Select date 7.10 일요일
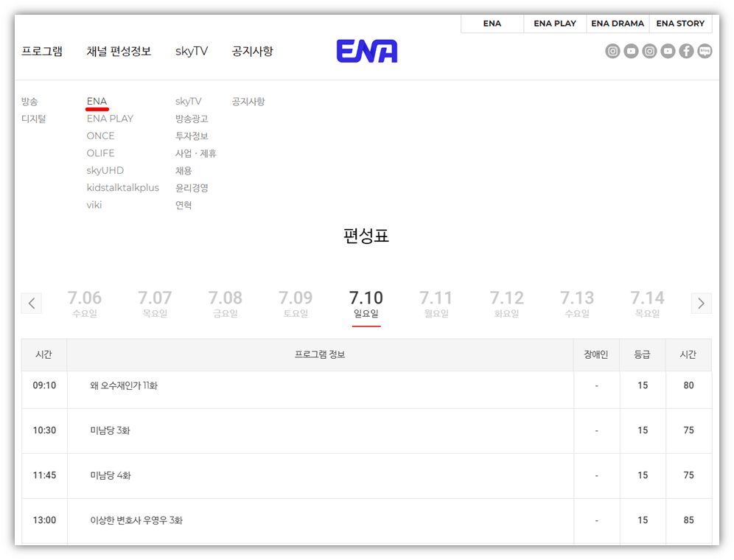Screen dimensions: 734x560 click(366, 304)
